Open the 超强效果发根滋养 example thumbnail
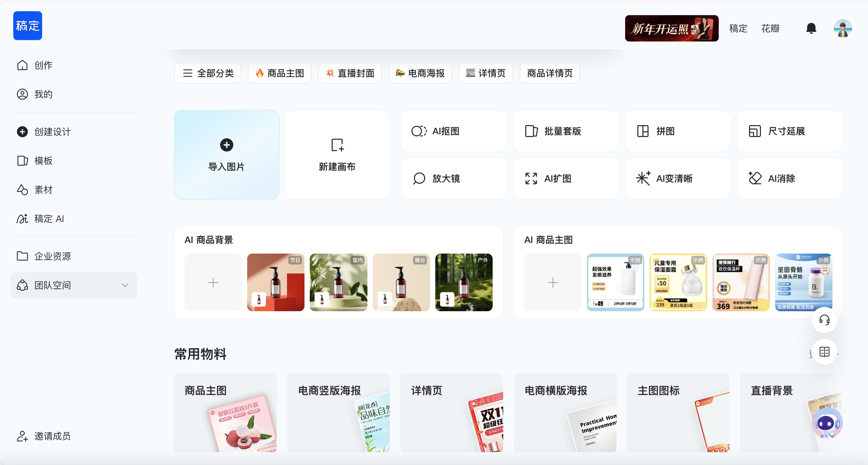 615,282
